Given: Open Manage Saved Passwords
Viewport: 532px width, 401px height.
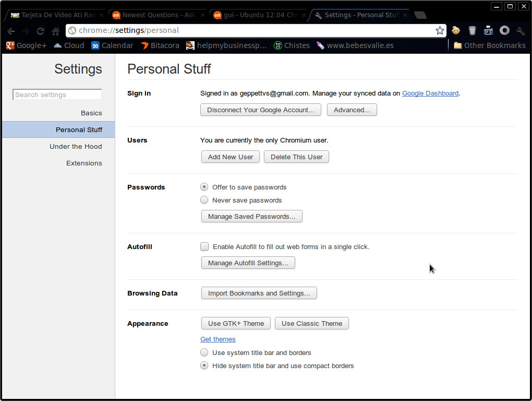Looking at the screenshot, I should 252,216.
